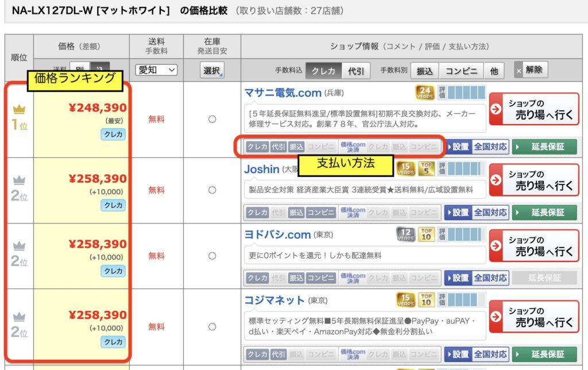
Task: Click 振込 payment icon under マサニ電気.com
Action: pyautogui.click(x=296, y=147)
